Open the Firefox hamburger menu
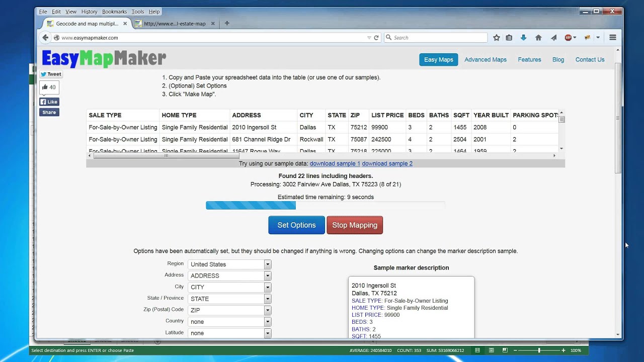This screenshot has height=362, width=644. (613, 38)
